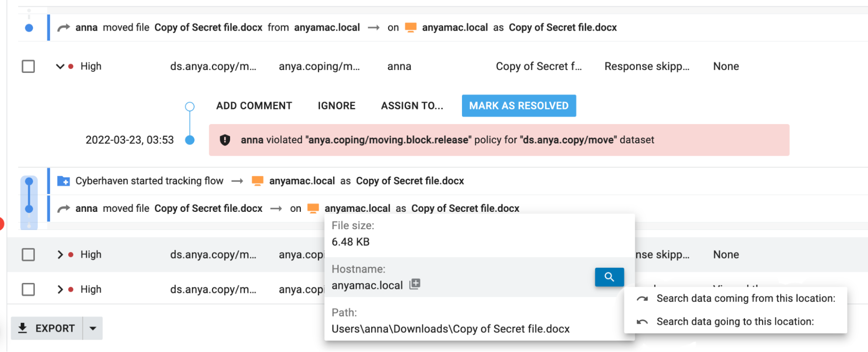Click the Assign To button

pos(412,106)
